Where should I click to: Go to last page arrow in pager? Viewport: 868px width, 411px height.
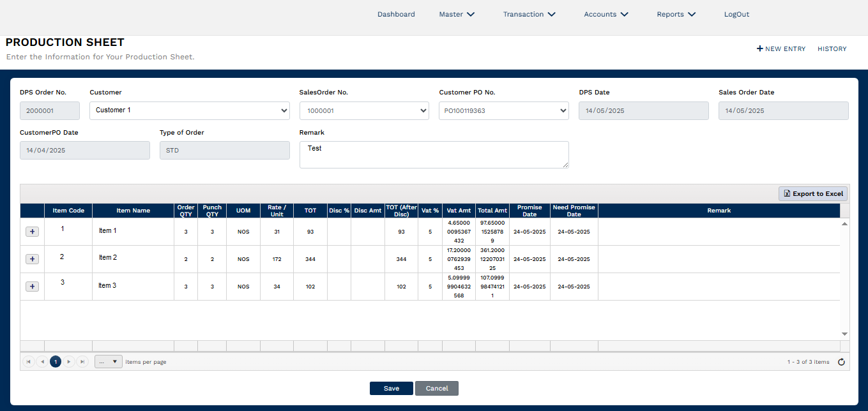click(x=82, y=362)
